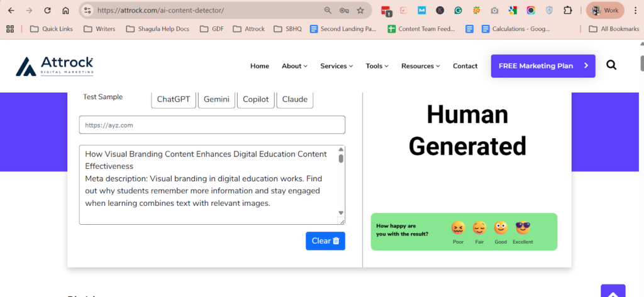
Task: Open the rainbow circle extension icon
Action: [x=531, y=11]
